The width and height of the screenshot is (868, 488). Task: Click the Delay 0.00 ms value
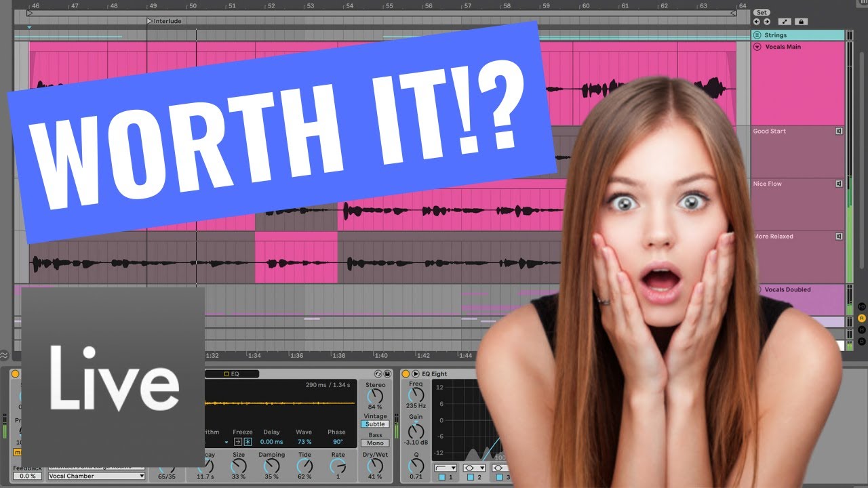[271, 442]
